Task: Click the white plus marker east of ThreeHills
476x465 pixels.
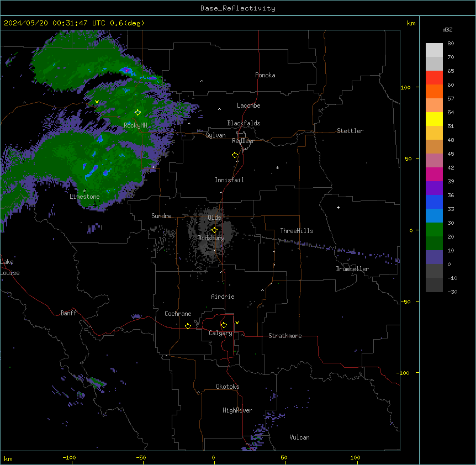Action: point(338,207)
